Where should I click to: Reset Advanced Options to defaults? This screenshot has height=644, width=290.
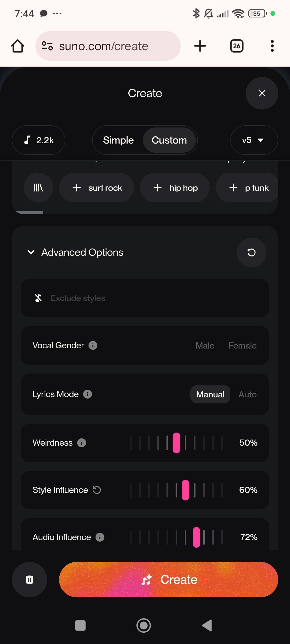click(x=251, y=253)
